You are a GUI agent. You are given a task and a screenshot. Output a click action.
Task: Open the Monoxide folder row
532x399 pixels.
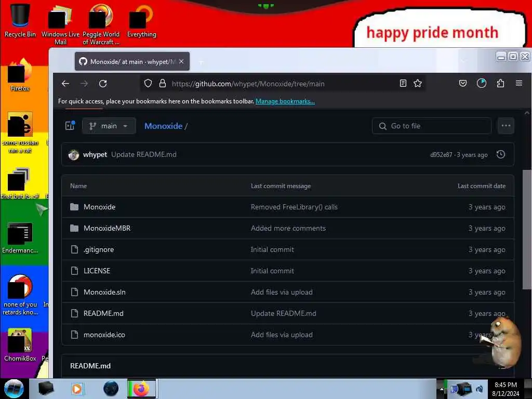click(288, 207)
